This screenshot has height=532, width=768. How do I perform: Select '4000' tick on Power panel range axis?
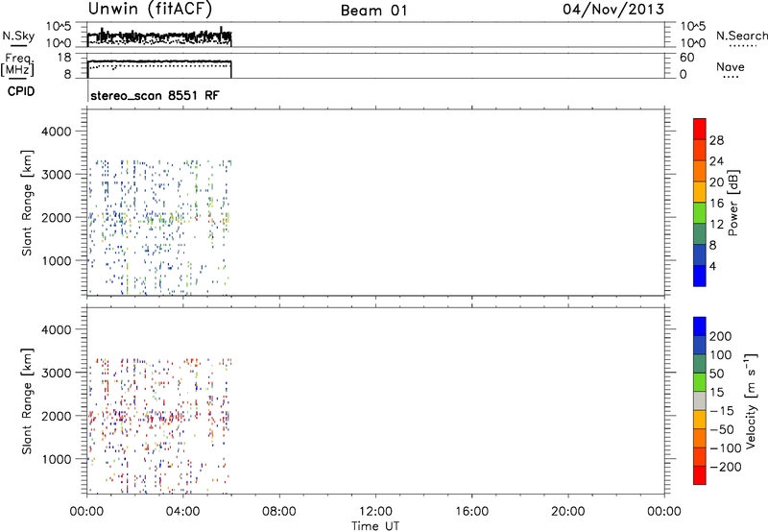[57, 132]
